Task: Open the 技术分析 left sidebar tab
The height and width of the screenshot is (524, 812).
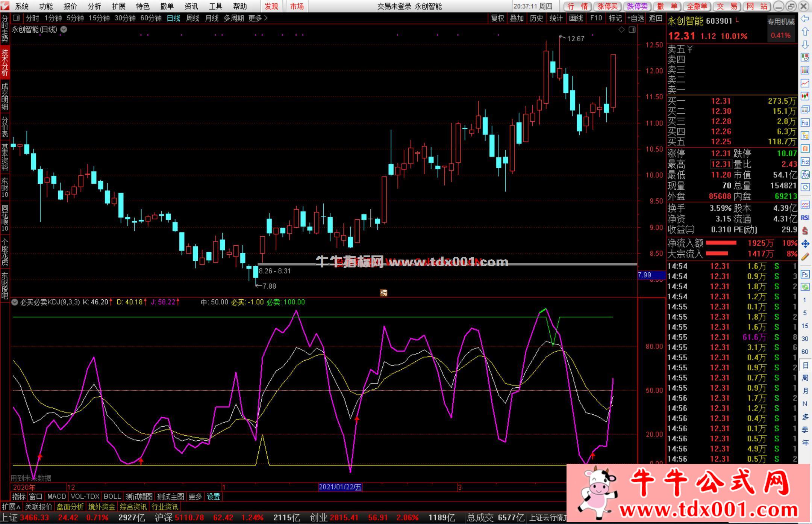Action: tap(5, 62)
